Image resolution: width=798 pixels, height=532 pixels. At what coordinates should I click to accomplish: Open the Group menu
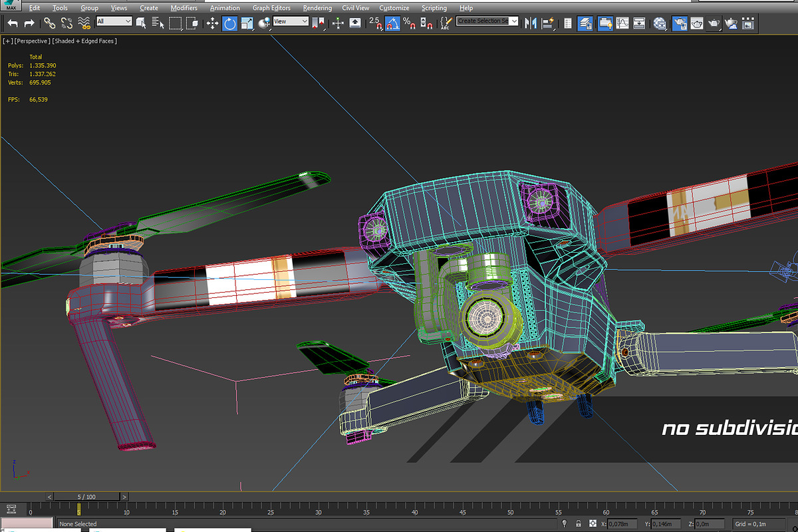[89, 8]
